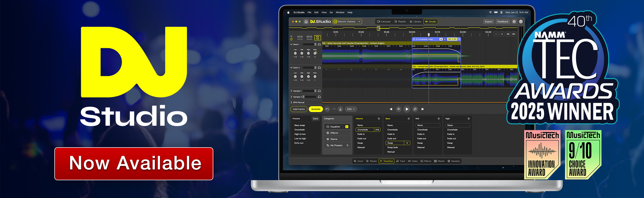Click the lock icon on the 9 Crossfade transition

[414, 39]
